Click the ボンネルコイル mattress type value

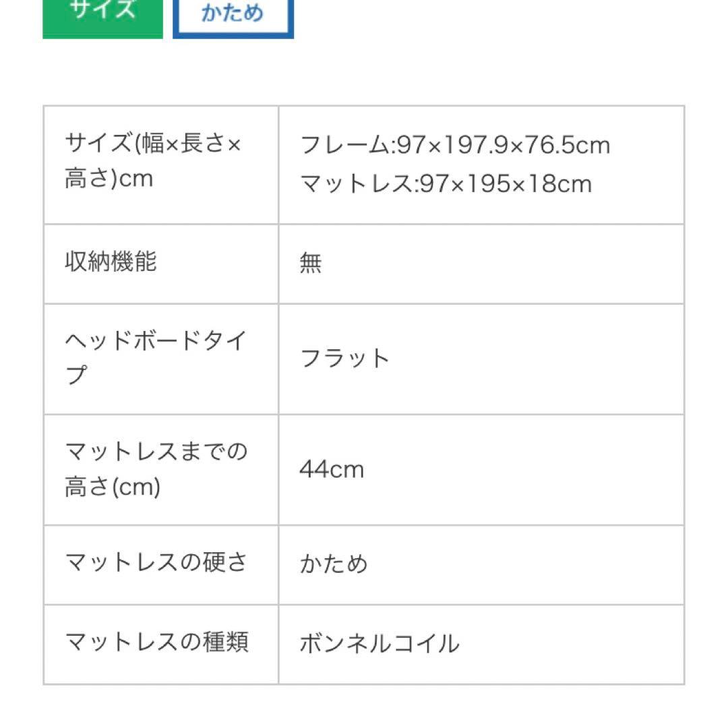click(380, 644)
